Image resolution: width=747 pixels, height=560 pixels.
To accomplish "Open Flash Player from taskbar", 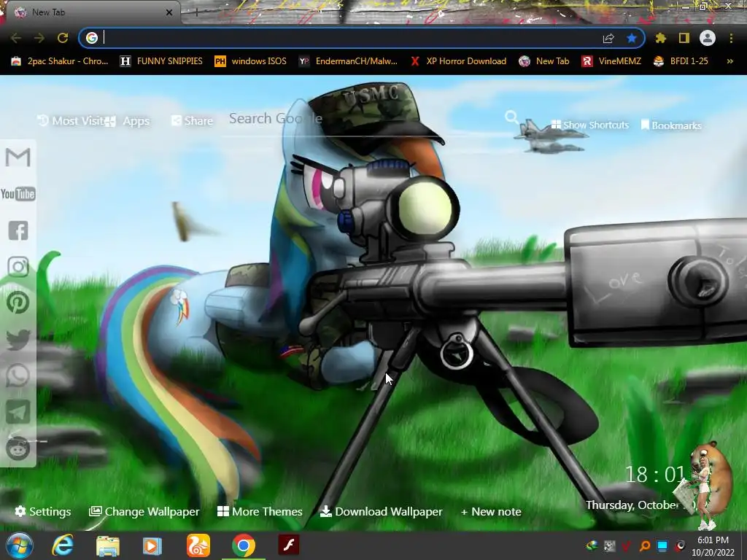I will (289, 545).
